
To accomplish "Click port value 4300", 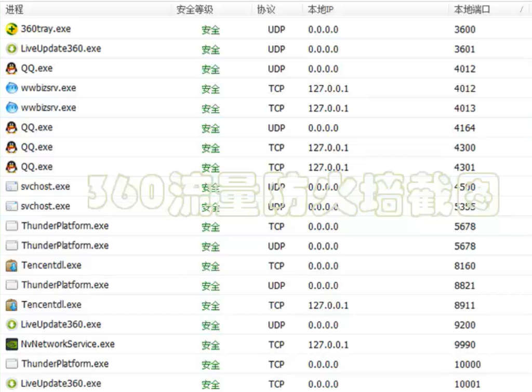I will pos(465,147).
